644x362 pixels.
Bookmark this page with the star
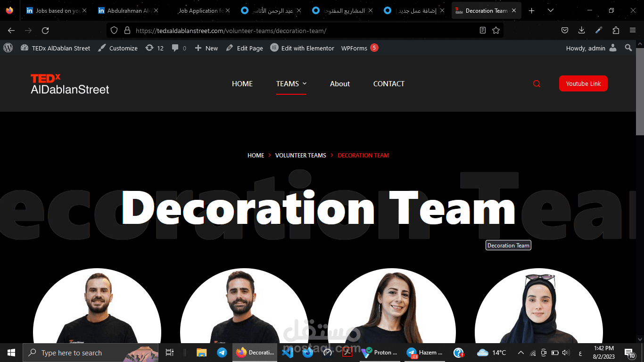click(496, 30)
